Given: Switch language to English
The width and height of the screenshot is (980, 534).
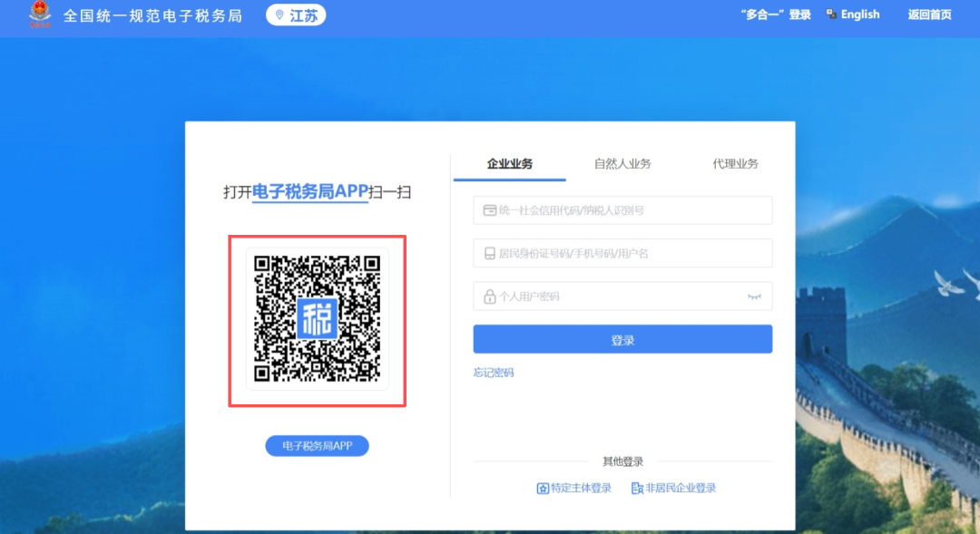Looking at the screenshot, I should click(x=860, y=15).
